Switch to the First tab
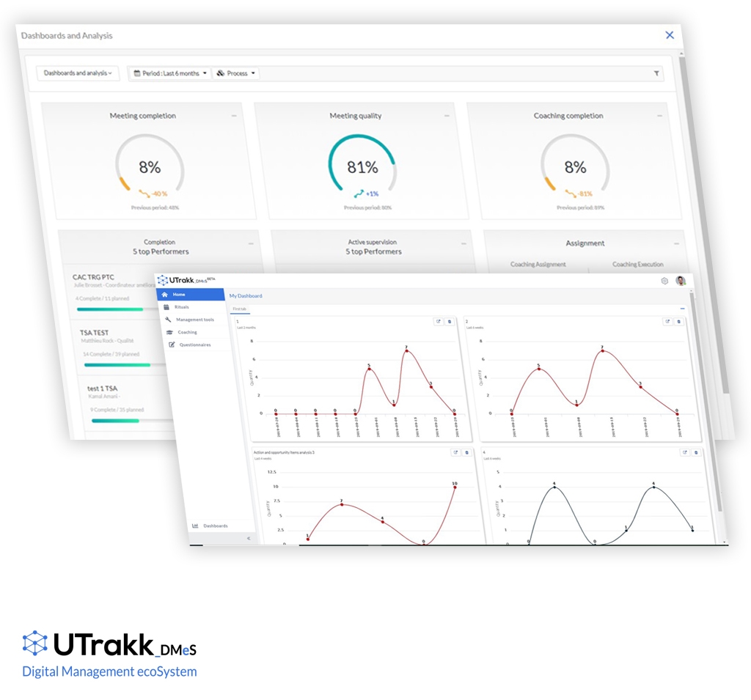Screen dimensions: 751x700 coord(240,309)
